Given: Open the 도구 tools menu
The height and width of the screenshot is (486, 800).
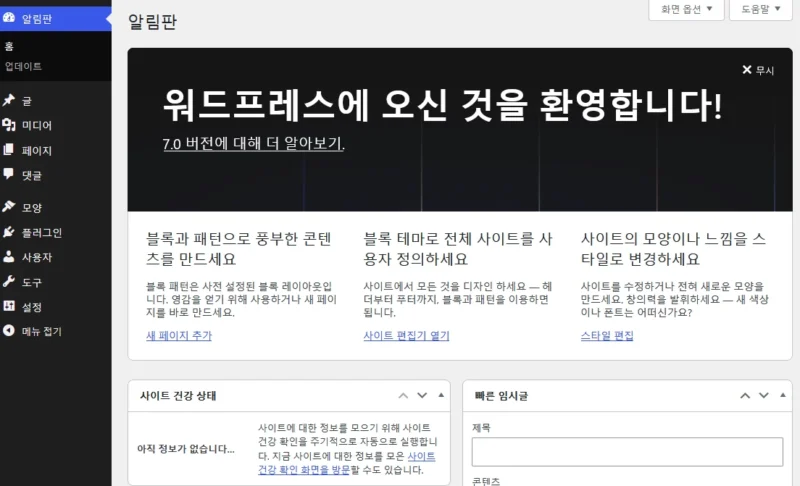Looking at the screenshot, I should pyautogui.click(x=56, y=282).
